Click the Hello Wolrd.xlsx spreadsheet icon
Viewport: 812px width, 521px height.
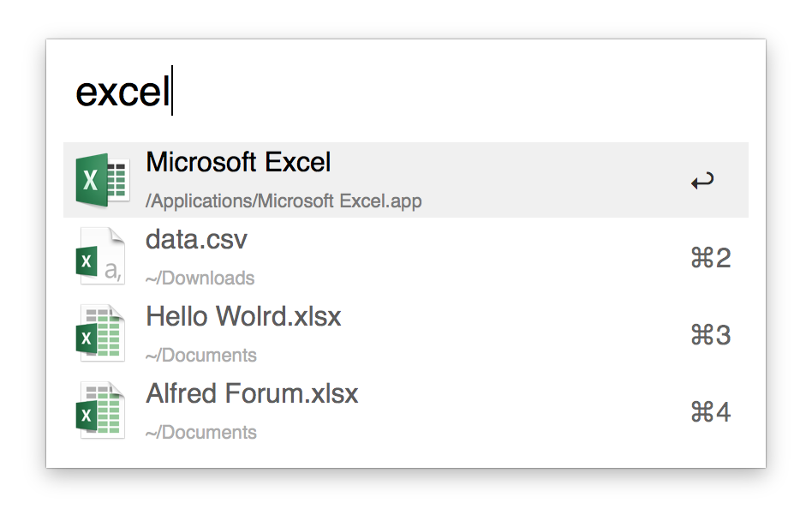(x=100, y=333)
